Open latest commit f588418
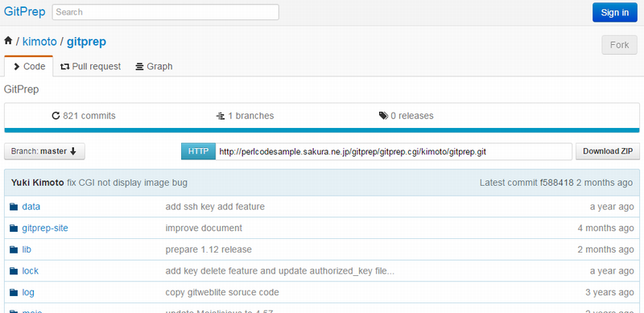Viewport: 644px width, 313px height. (556, 183)
